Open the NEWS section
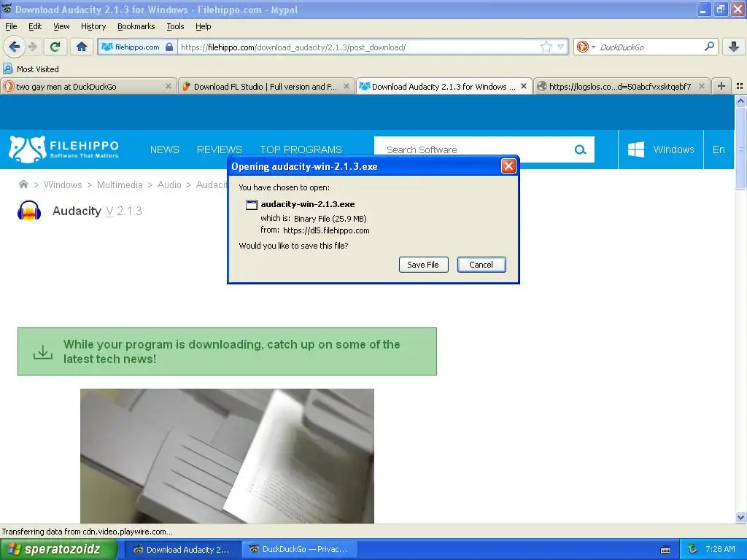Viewport: 747px width, 560px height. coord(164,149)
